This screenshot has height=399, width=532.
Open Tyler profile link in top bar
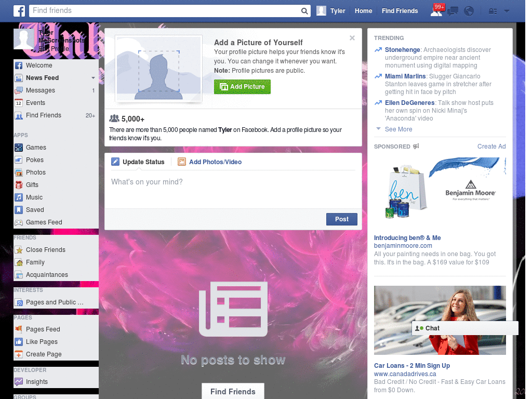tap(338, 11)
